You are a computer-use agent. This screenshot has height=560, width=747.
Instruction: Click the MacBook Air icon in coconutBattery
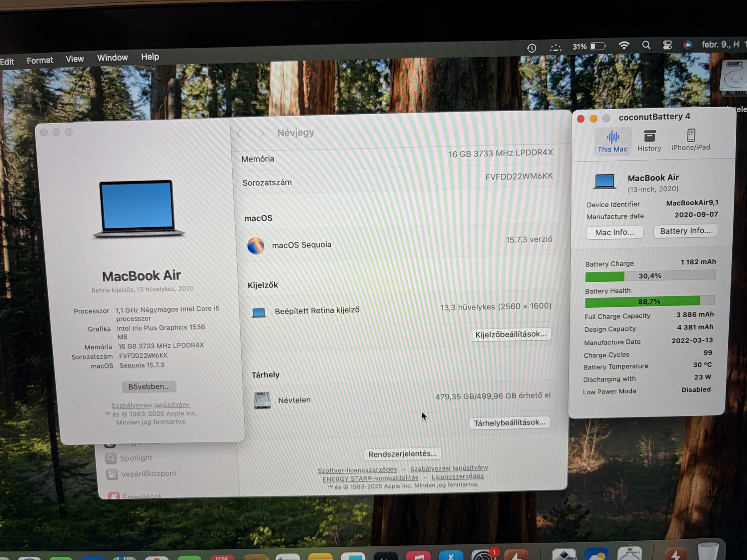pyautogui.click(x=604, y=181)
